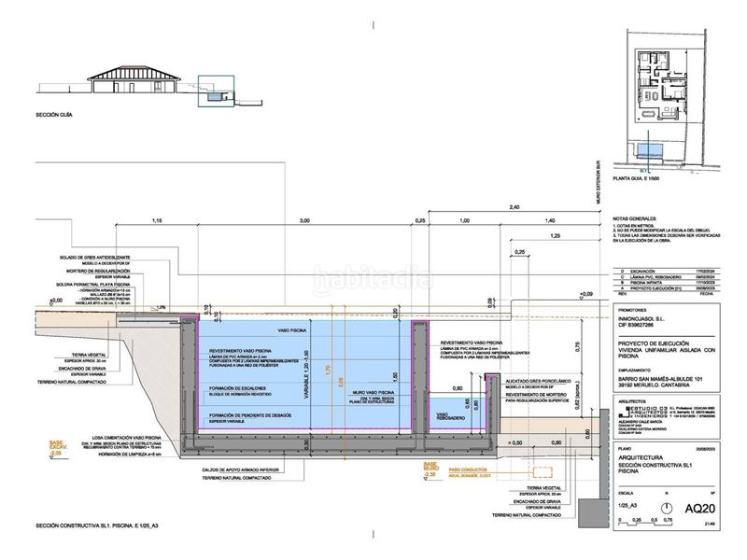Click the AQ20 sheet number
The width and height of the screenshot is (747, 560).
tap(700, 509)
